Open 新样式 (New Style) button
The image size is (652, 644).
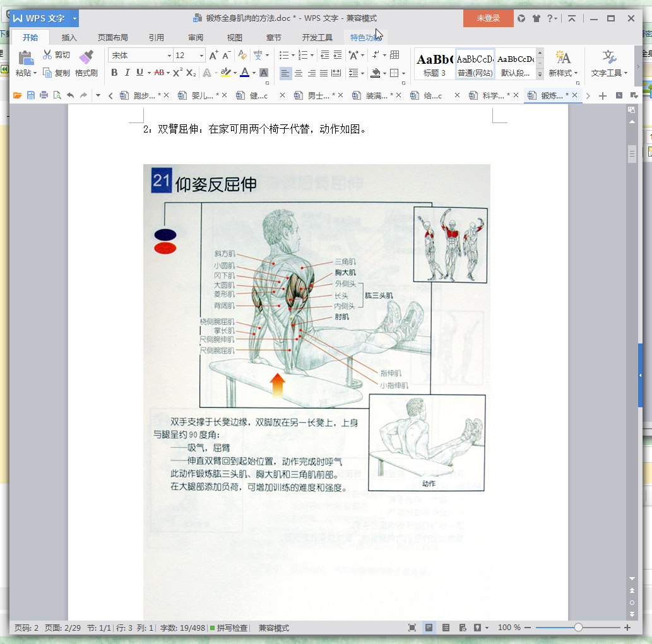tap(563, 64)
